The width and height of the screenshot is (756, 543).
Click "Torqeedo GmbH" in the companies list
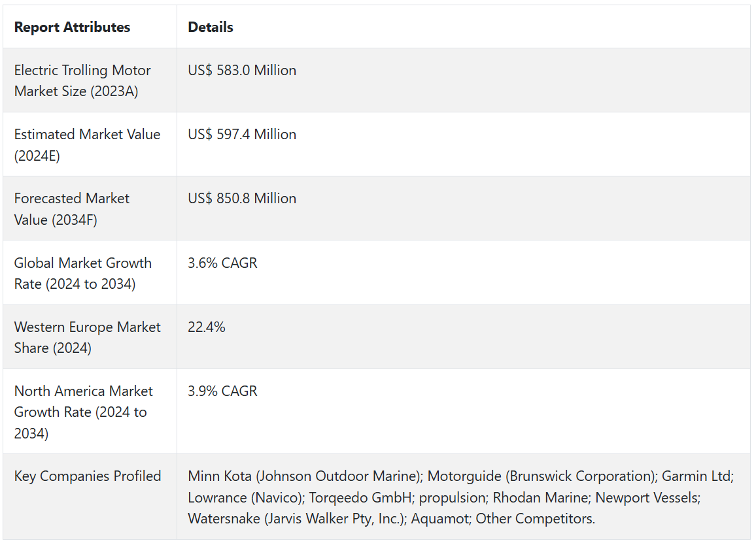pyautogui.click(x=361, y=497)
